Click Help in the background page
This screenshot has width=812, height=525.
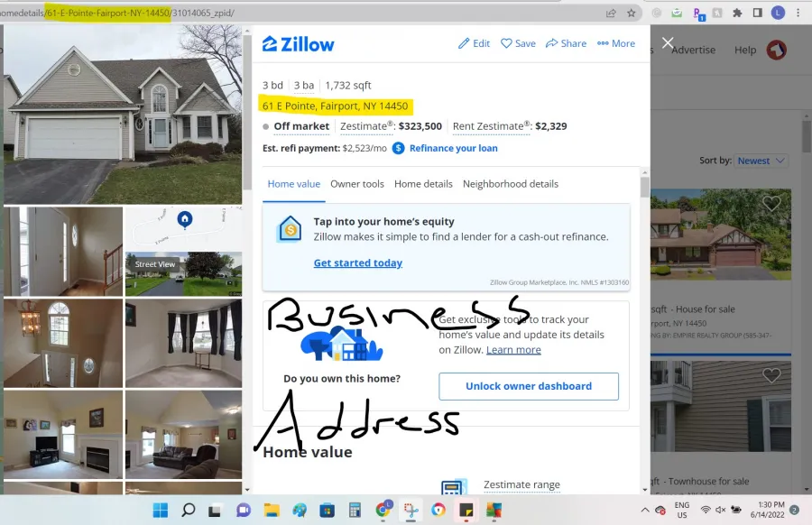pyautogui.click(x=745, y=51)
